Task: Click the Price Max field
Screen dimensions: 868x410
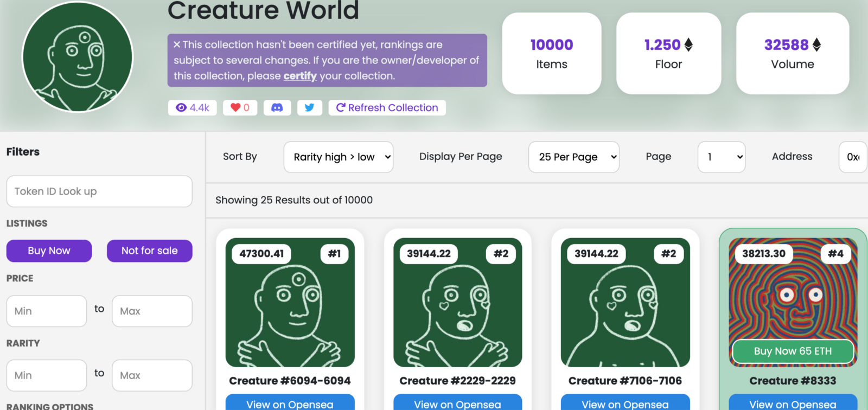Action: tap(152, 311)
